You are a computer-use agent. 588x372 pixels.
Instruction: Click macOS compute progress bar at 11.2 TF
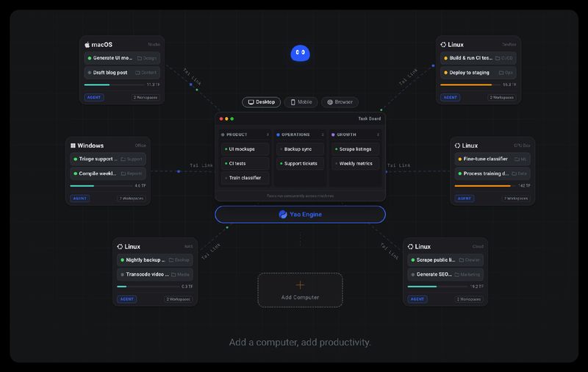click(x=114, y=85)
